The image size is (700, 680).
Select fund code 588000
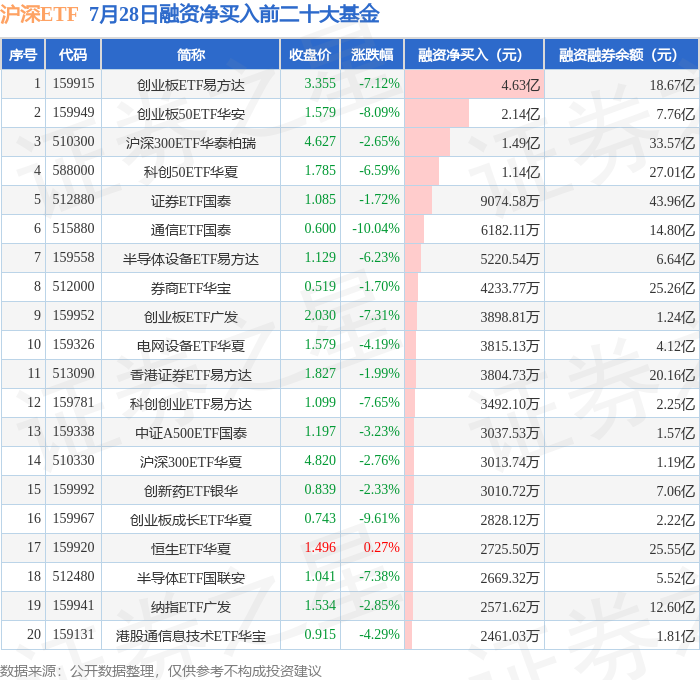coord(73,171)
